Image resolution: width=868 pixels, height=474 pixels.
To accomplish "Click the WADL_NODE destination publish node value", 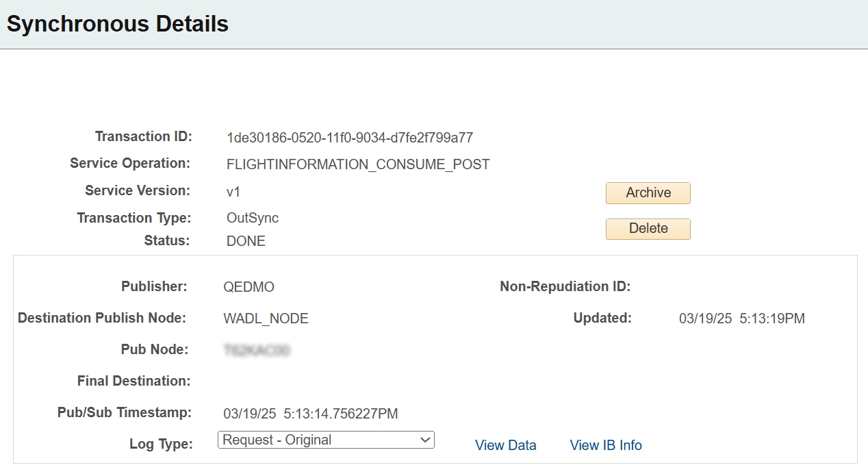I will [266, 319].
